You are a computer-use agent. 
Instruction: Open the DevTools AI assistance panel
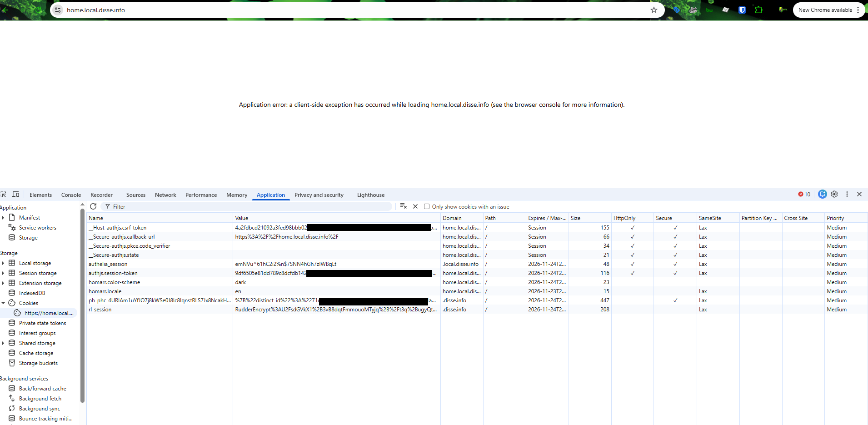(x=823, y=195)
